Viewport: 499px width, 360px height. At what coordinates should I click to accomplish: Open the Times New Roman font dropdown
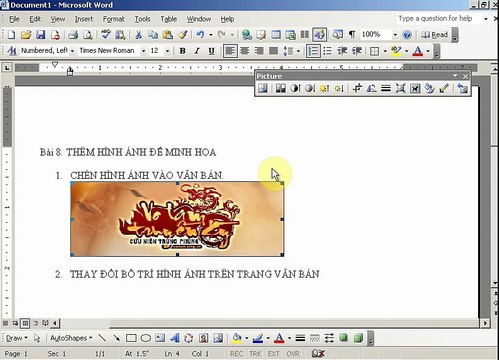click(143, 51)
